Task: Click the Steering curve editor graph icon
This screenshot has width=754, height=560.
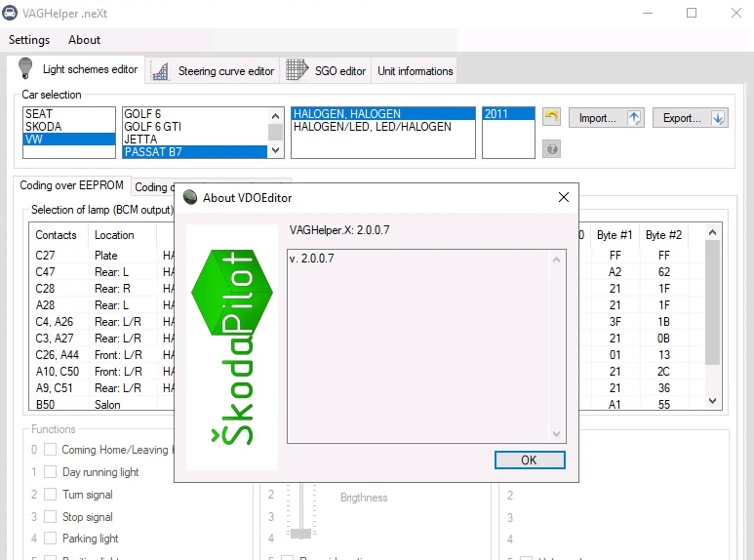Action: click(162, 71)
